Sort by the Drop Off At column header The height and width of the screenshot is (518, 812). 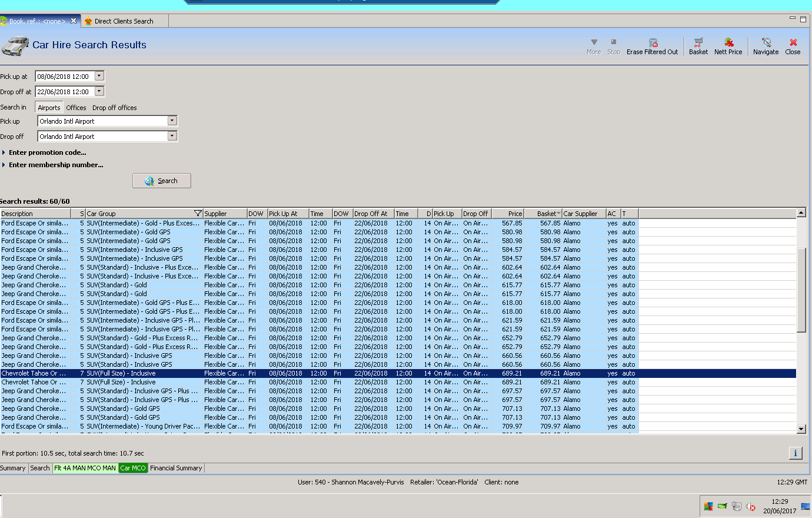pos(373,214)
